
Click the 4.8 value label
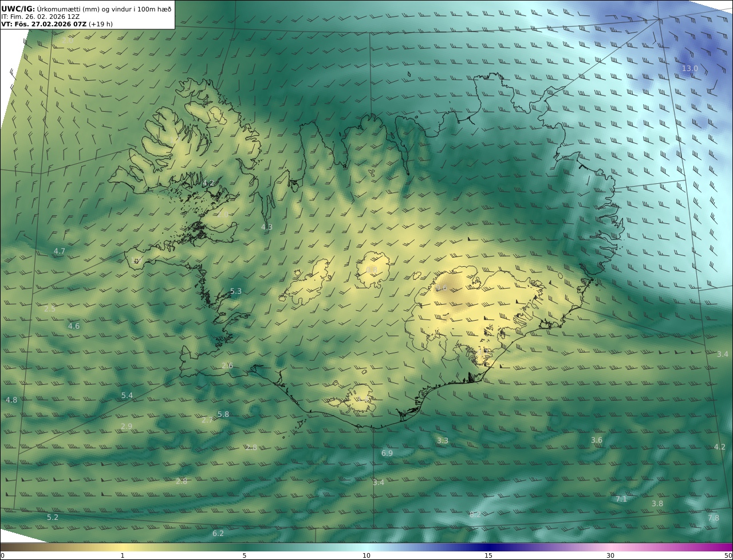[11, 400]
